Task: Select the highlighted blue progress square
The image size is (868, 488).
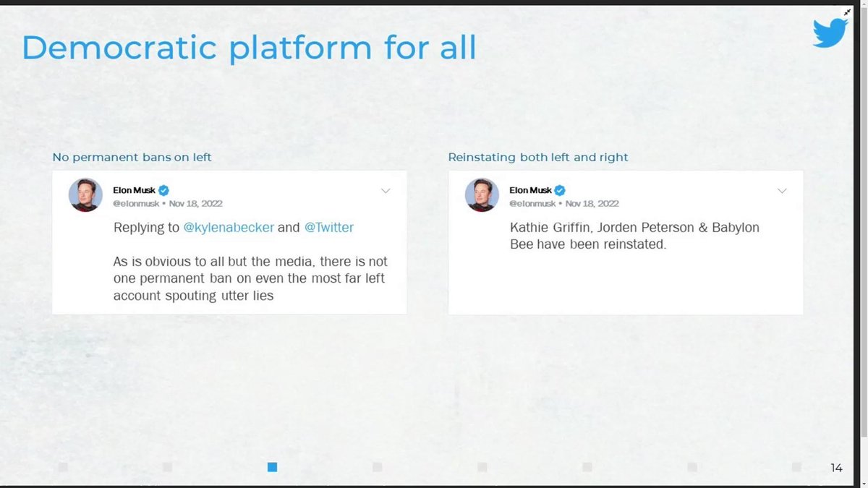Action: coord(272,467)
